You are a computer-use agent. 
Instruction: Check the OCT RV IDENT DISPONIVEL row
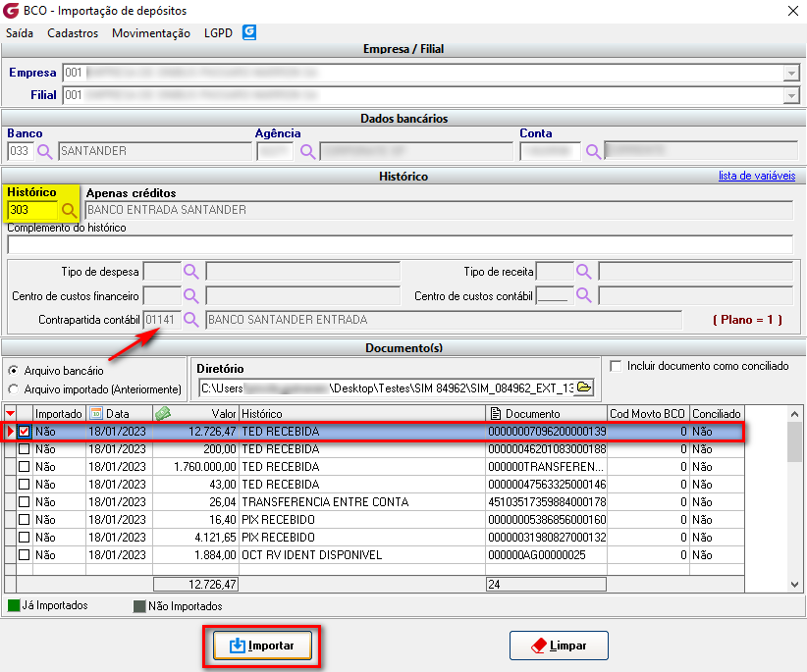click(25, 555)
